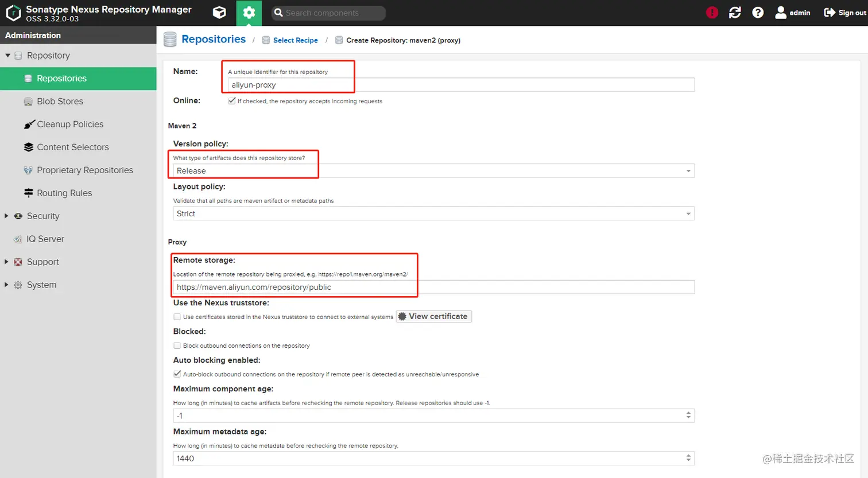The width and height of the screenshot is (868, 478).
Task: Click the admin user account button
Action: (793, 13)
